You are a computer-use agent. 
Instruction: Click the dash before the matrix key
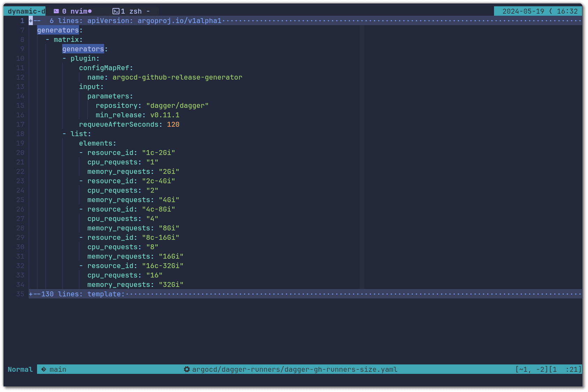(48, 39)
